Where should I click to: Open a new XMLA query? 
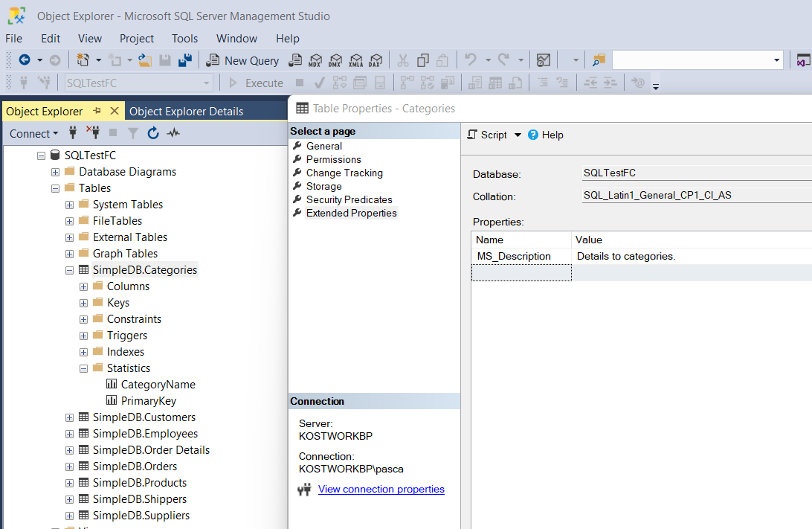[x=355, y=60]
